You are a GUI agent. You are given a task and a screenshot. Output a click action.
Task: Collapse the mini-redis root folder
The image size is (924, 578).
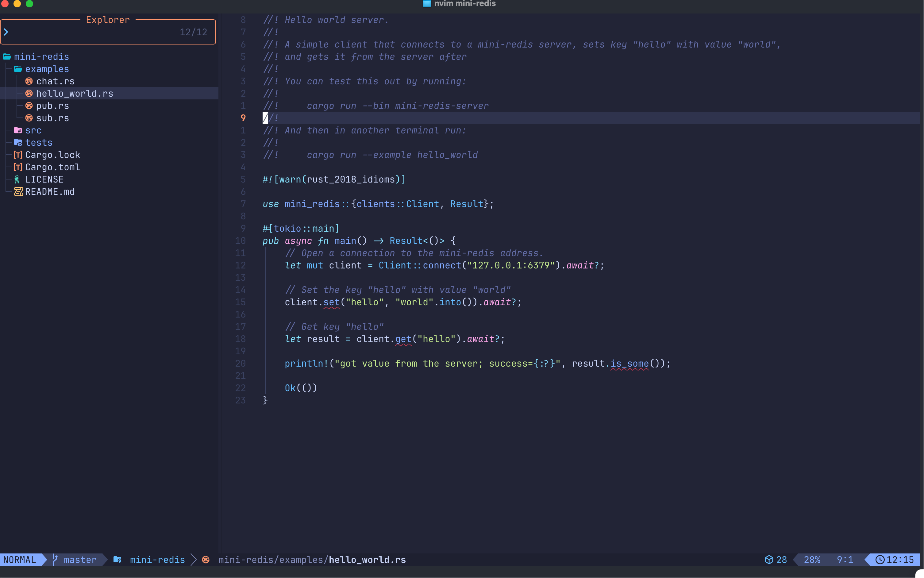click(x=41, y=56)
